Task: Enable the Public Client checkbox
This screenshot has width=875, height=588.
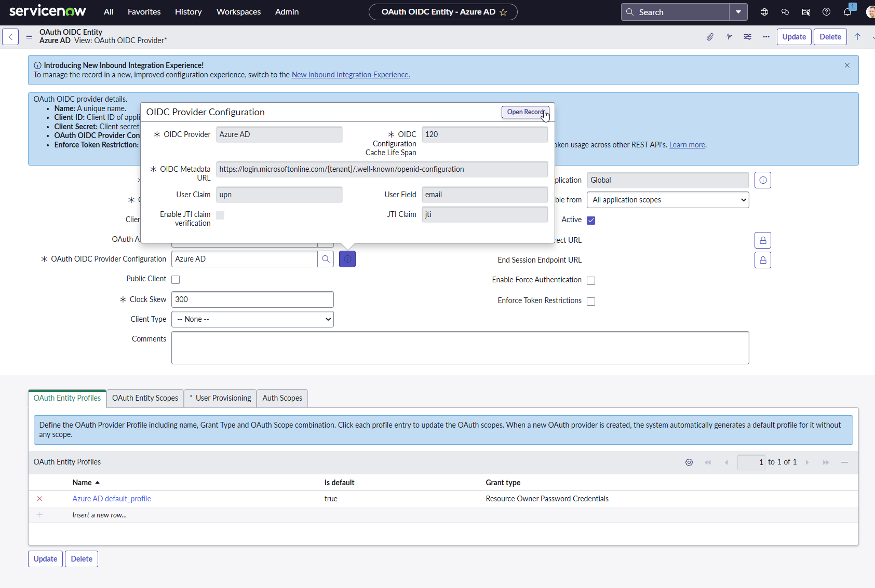Action: pos(176,280)
